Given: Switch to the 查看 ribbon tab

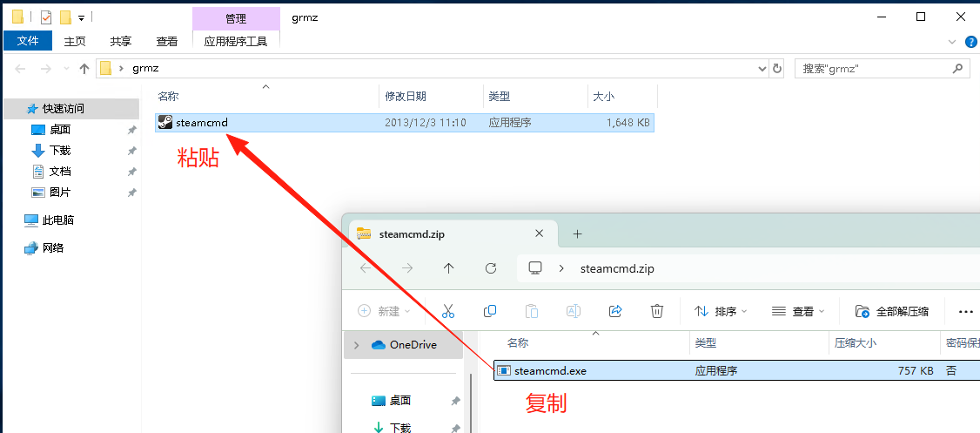Looking at the screenshot, I should coord(167,41).
